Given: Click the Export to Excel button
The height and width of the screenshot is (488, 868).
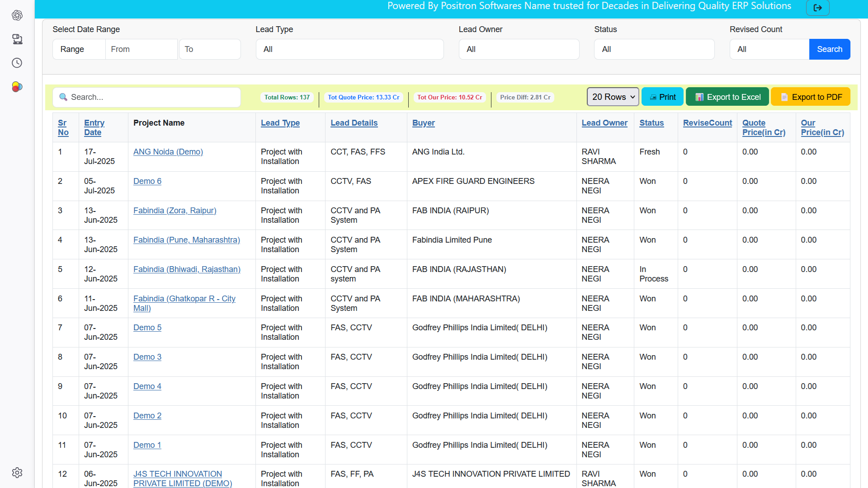Looking at the screenshot, I should click(x=726, y=96).
